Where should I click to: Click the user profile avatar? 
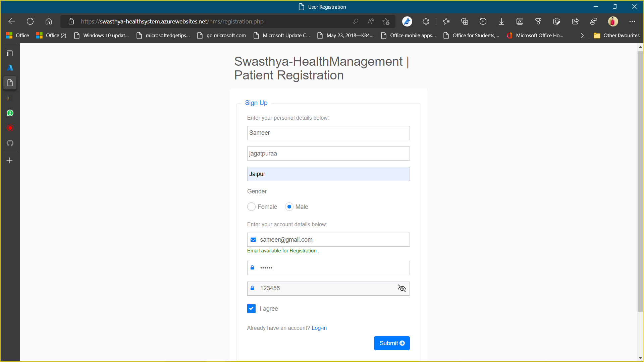click(x=613, y=21)
